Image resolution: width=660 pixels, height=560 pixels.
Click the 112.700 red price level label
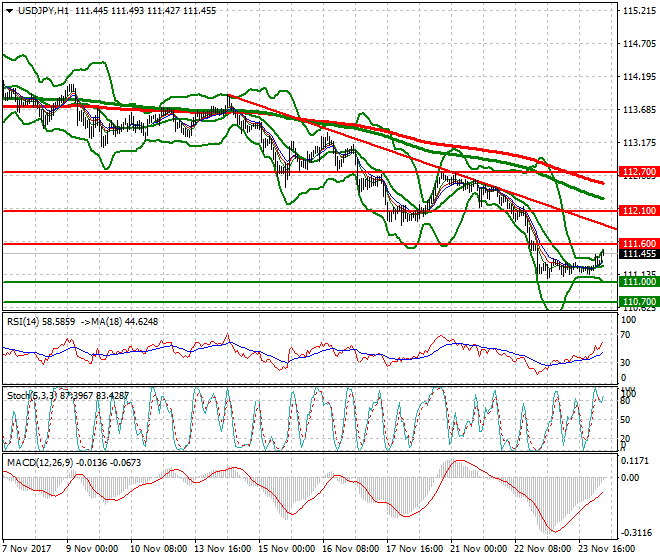click(x=639, y=172)
